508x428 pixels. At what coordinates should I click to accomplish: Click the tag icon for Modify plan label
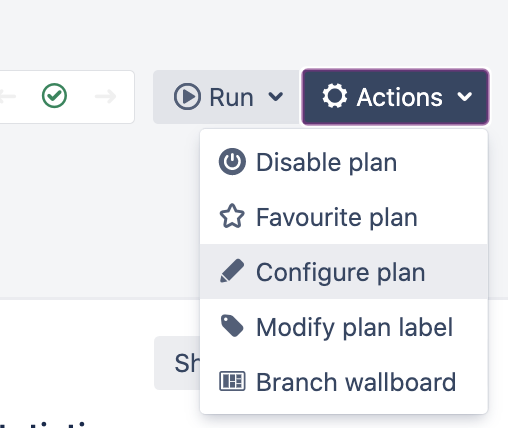(232, 326)
